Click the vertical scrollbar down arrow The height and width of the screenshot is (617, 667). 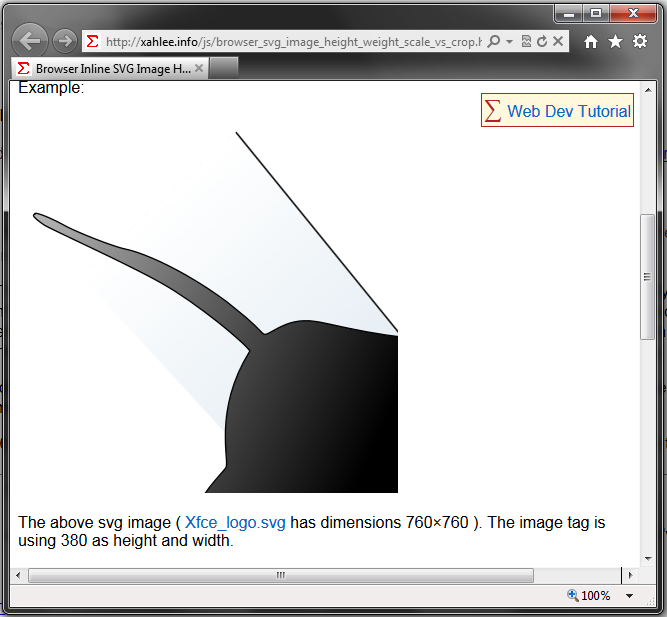(x=648, y=559)
